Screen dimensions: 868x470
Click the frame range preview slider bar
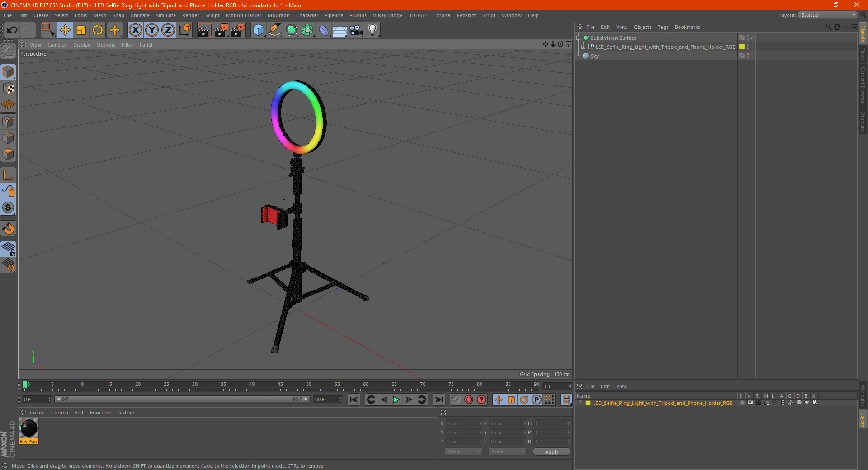click(182, 399)
